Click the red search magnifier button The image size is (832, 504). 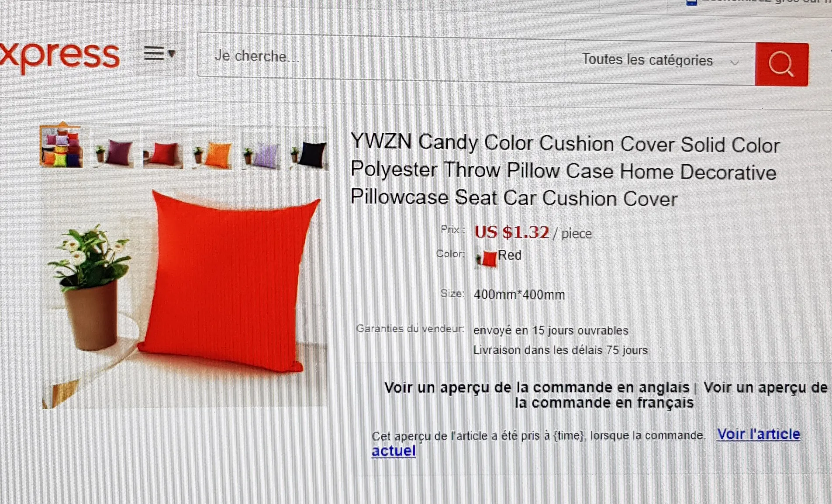[x=781, y=64]
